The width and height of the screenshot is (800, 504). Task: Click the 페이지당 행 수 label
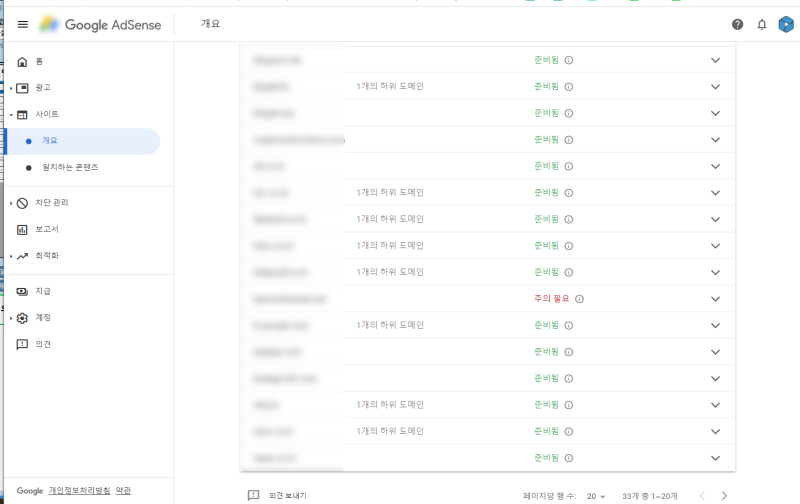(549, 496)
